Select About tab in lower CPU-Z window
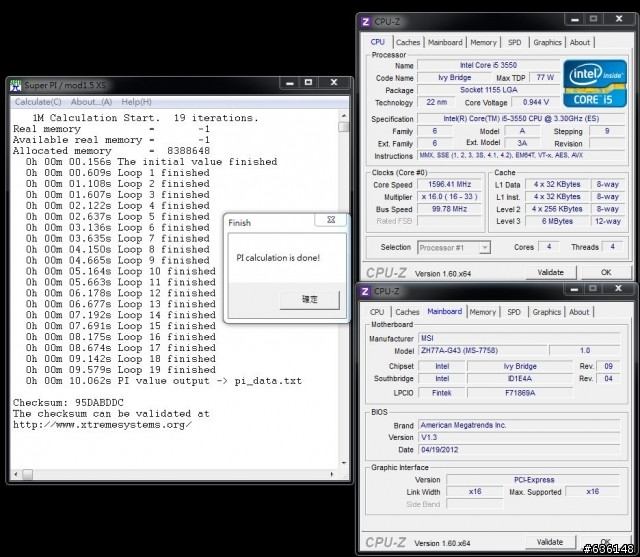The image size is (640, 557). point(579,312)
